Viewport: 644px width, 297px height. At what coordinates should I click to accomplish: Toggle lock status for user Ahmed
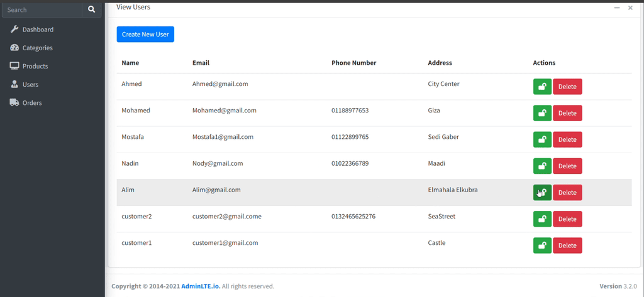coord(542,87)
